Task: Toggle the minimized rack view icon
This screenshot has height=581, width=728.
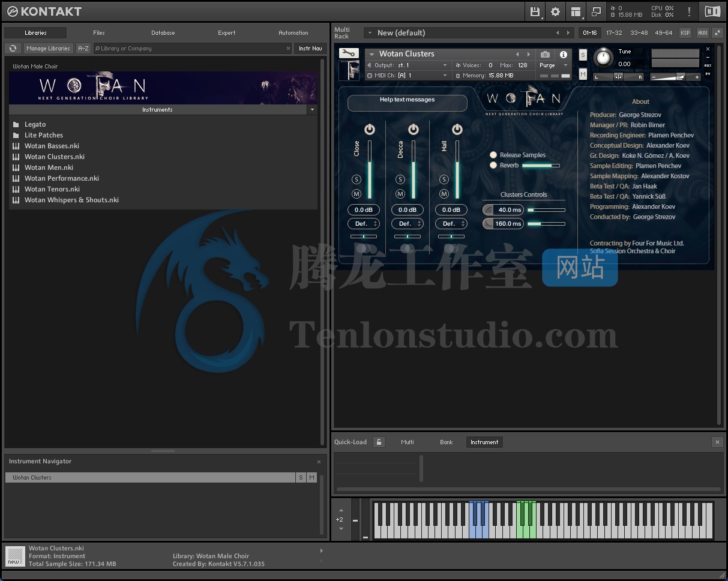Action: click(x=596, y=11)
